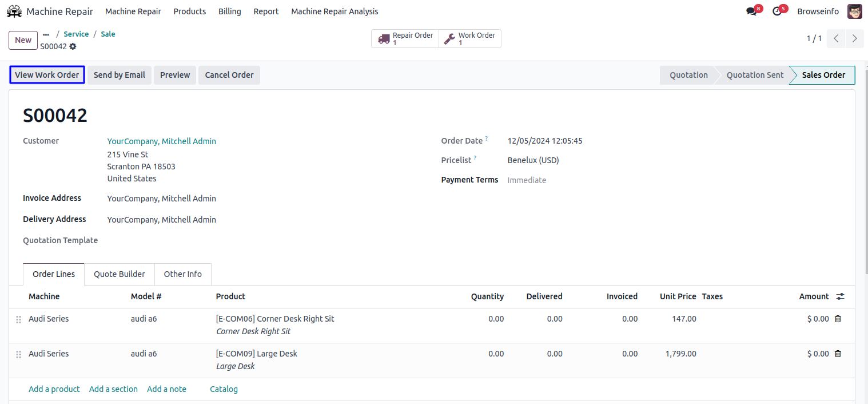
Task: Delete the Corner Desk Right Sit line
Action: coord(838,319)
